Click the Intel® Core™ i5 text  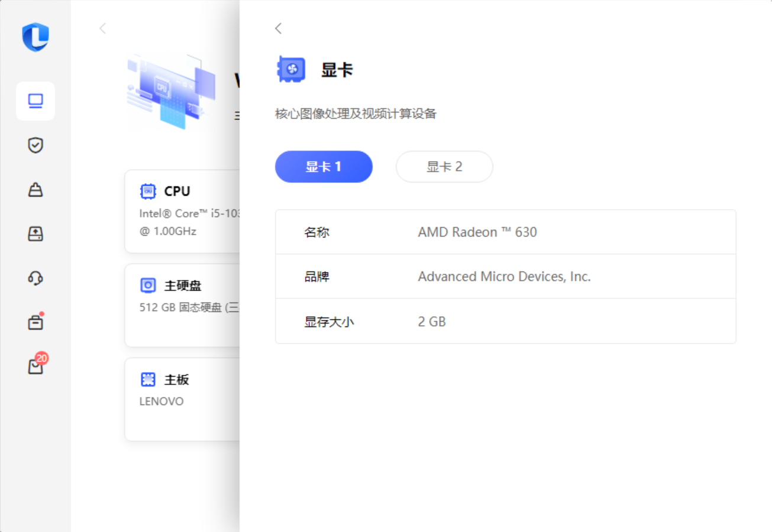[x=189, y=213]
